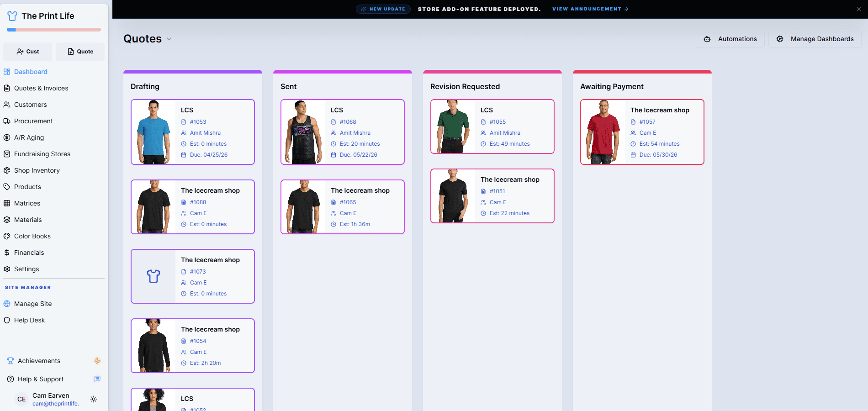Click the person icon beside Cam E on #1057
The width and height of the screenshot is (868, 411).
[633, 133]
